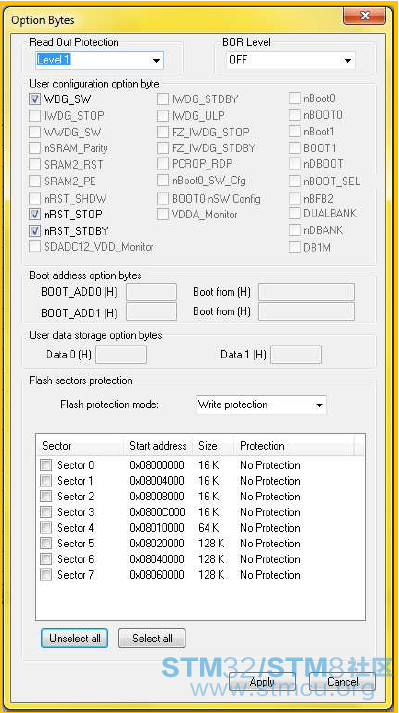
Task: Toggle the nBFB2 checkbox
Action: [294, 198]
